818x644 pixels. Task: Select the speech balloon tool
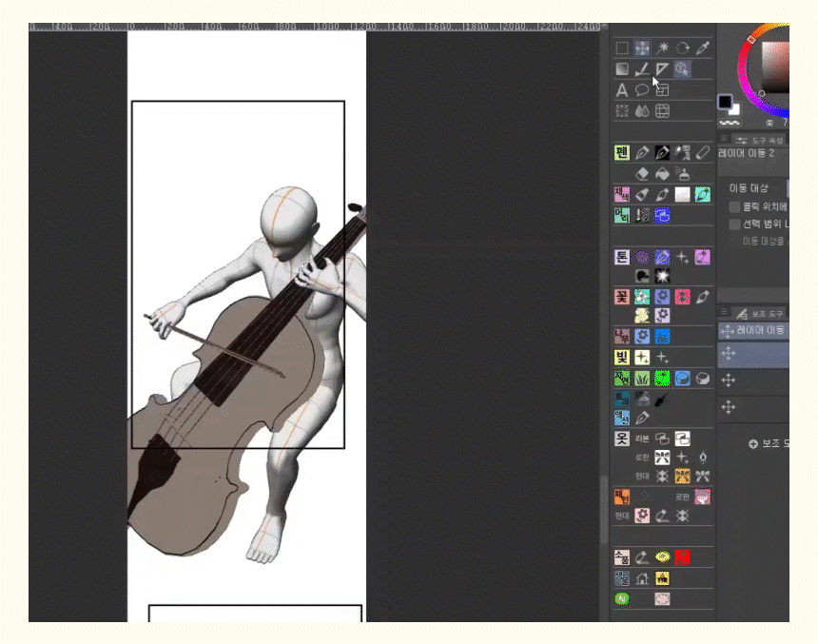(x=642, y=90)
